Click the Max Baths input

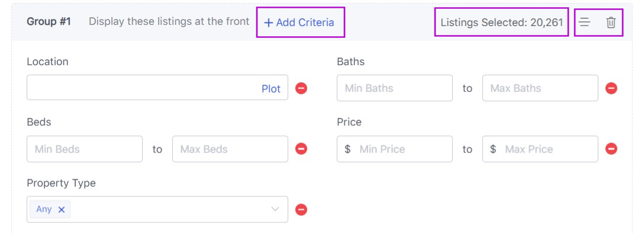540,88
